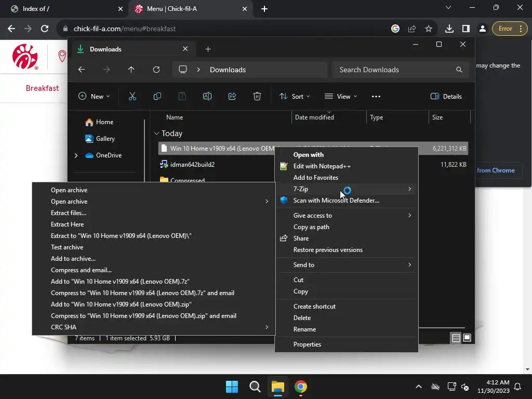Click the Copy icon in Explorer toolbar
Viewport: 532px width, 399px height.
(x=157, y=96)
